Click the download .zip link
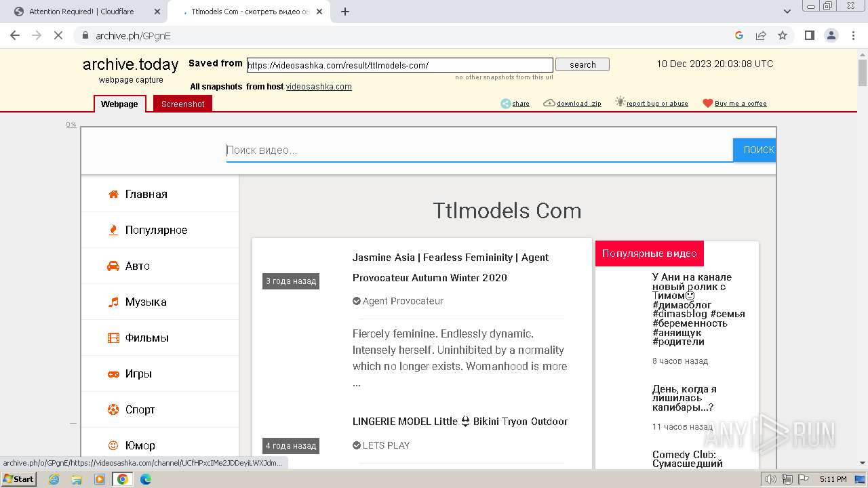 pyautogui.click(x=578, y=104)
